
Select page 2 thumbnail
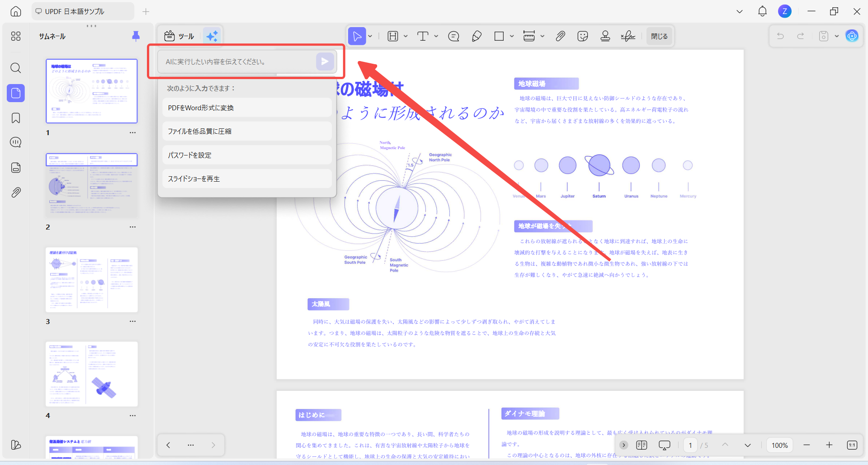pyautogui.click(x=92, y=185)
